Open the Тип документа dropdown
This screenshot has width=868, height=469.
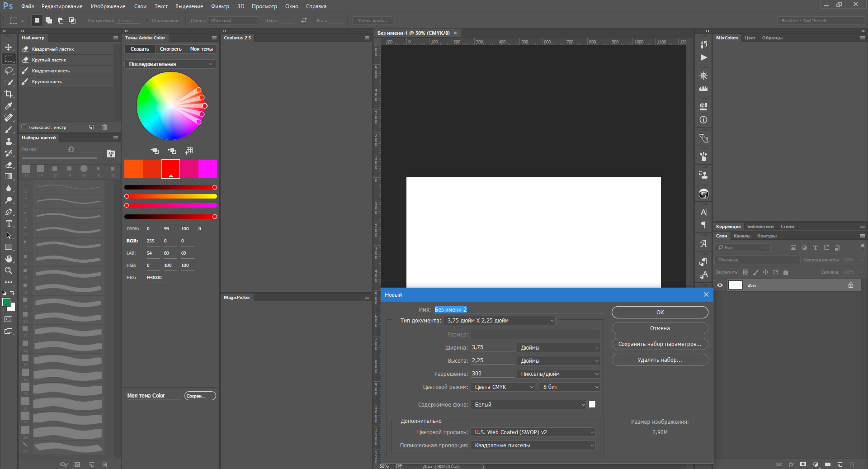[x=499, y=321]
